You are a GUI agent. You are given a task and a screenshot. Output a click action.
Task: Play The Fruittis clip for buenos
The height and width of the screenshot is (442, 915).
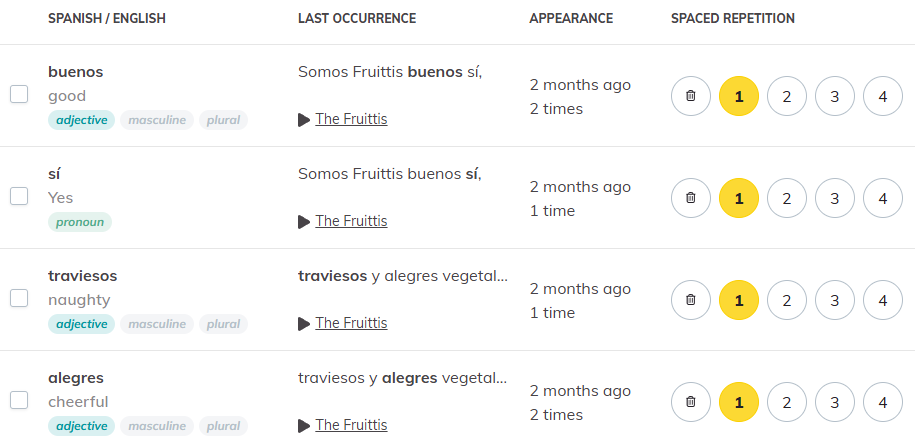pyautogui.click(x=303, y=120)
